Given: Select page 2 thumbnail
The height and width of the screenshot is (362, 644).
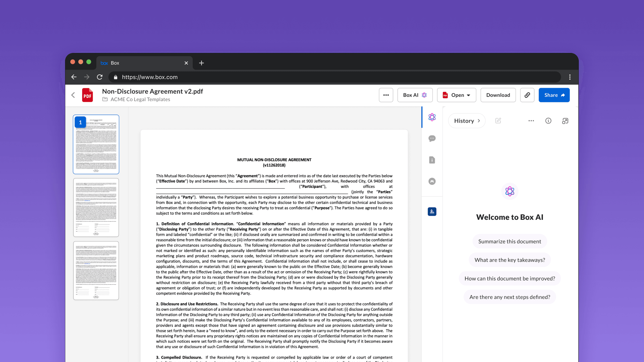Looking at the screenshot, I should pos(96,207).
